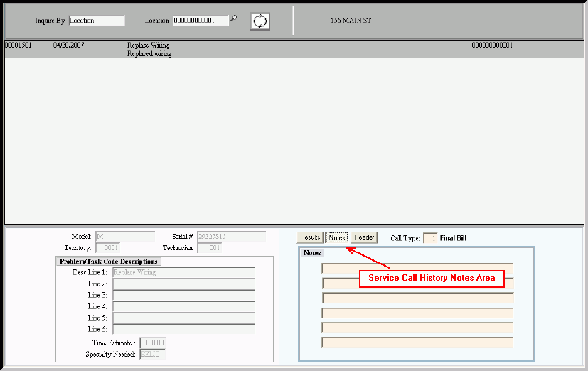Select the Line 6 description field
588x371 pixels.
tap(183, 329)
